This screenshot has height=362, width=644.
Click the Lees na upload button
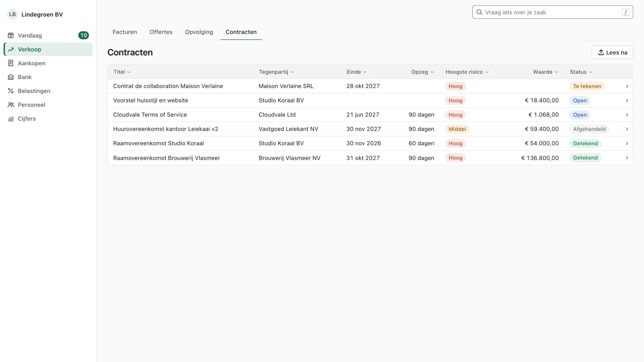point(612,52)
